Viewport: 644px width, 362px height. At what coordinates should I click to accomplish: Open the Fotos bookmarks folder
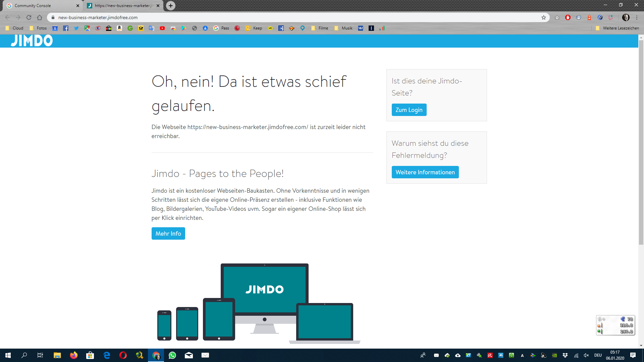tap(38, 28)
